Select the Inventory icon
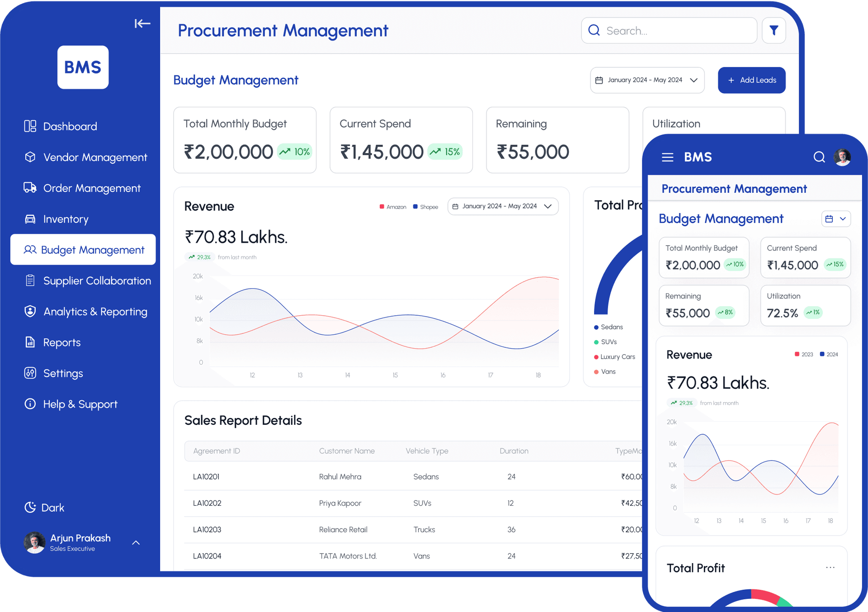This screenshot has width=868, height=612. tap(30, 219)
